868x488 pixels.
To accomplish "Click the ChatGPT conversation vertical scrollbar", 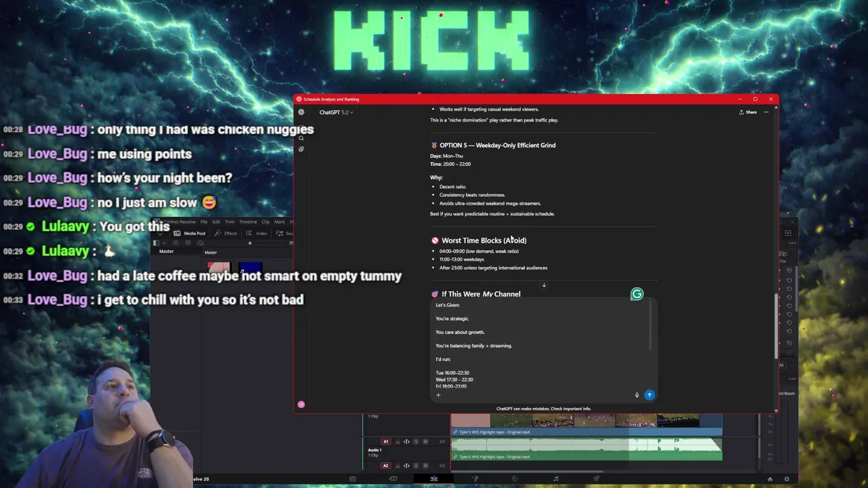I will (776, 327).
